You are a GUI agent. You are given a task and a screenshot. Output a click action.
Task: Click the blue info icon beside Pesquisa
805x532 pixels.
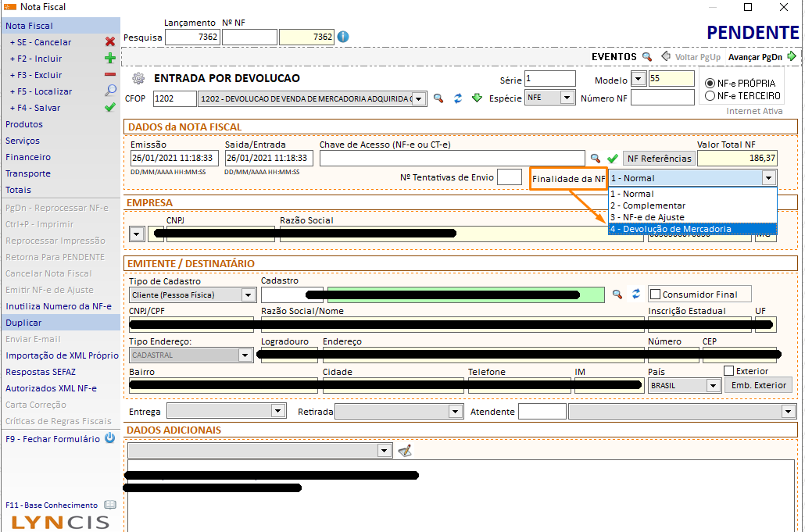pyautogui.click(x=343, y=37)
